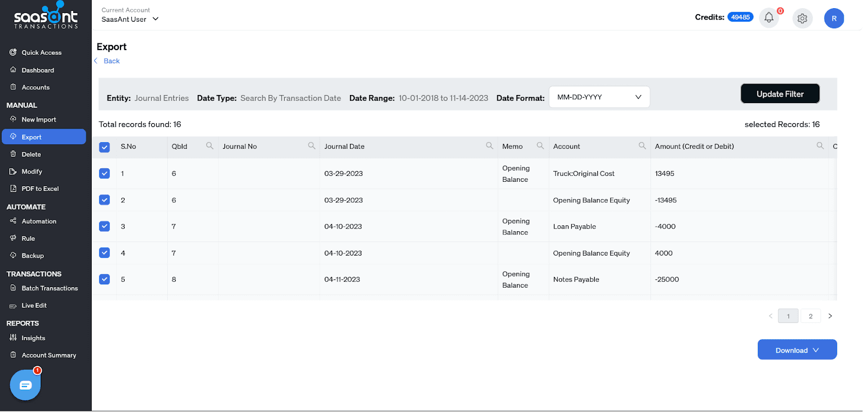868x413 pixels.
Task: Click the Insights icon in sidebar
Action: pos(13,338)
